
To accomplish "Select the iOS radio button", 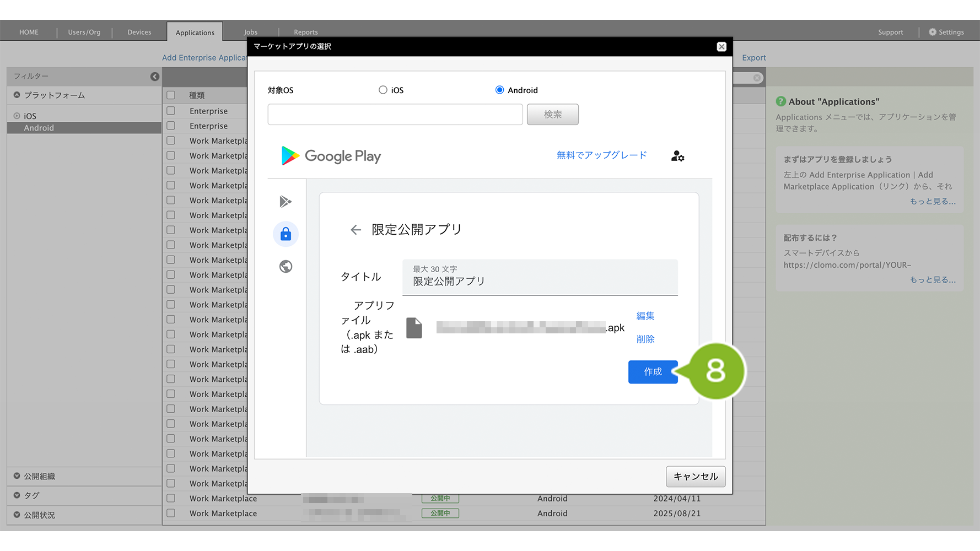I will click(383, 90).
